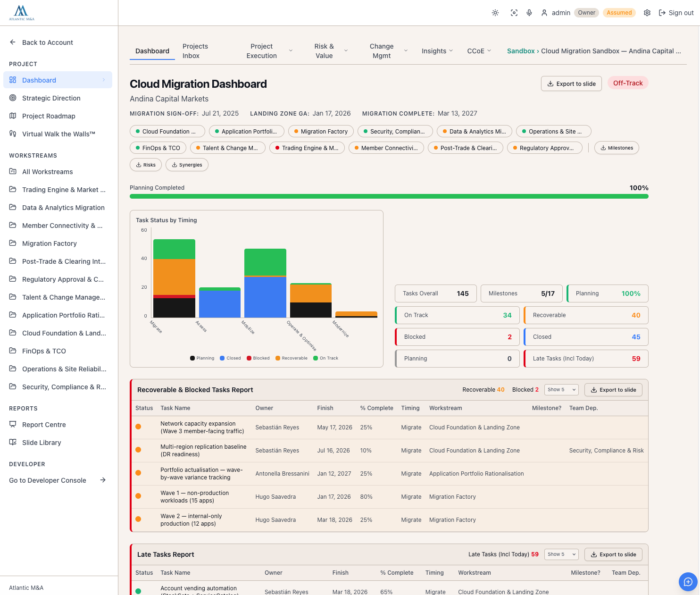
Task: Click the Closed blue legend swatch
Action: click(x=222, y=358)
